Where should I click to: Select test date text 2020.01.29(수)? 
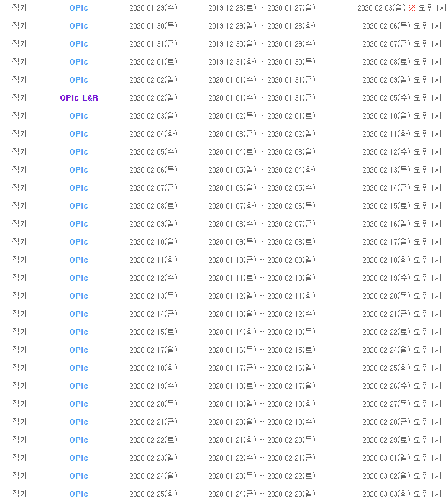[153, 7]
